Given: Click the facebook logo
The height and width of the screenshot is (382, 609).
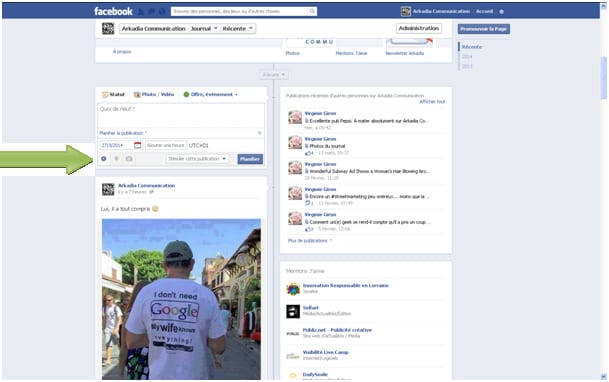Looking at the screenshot, I should click(x=113, y=11).
